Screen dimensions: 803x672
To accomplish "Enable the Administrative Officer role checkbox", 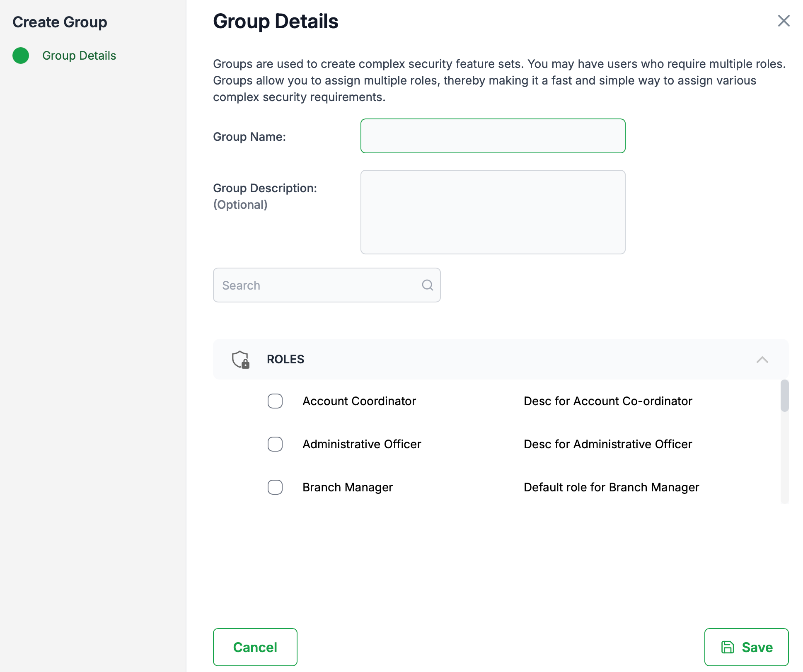I will pyautogui.click(x=275, y=444).
